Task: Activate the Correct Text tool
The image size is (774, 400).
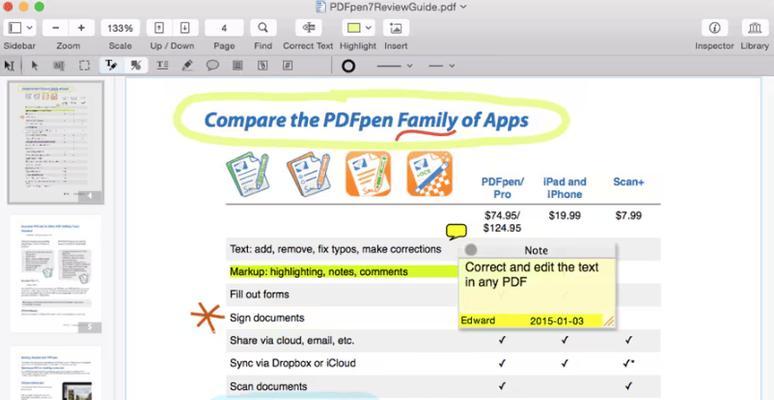Action: (309, 28)
